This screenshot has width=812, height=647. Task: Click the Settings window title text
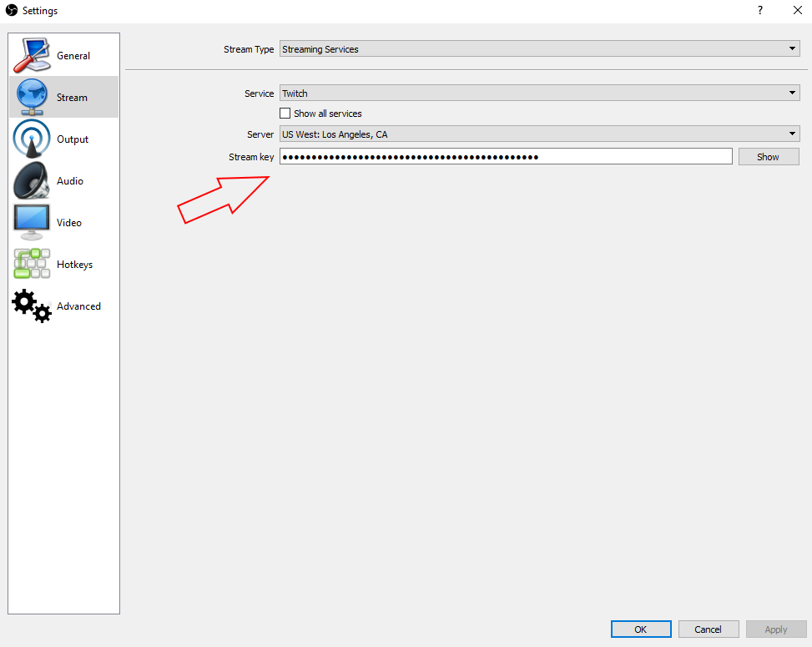40,11
